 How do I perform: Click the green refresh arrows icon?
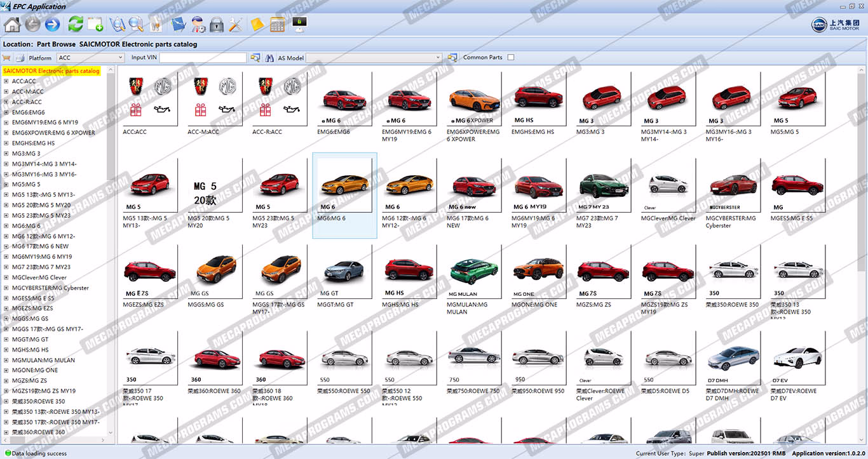pos(76,25)
